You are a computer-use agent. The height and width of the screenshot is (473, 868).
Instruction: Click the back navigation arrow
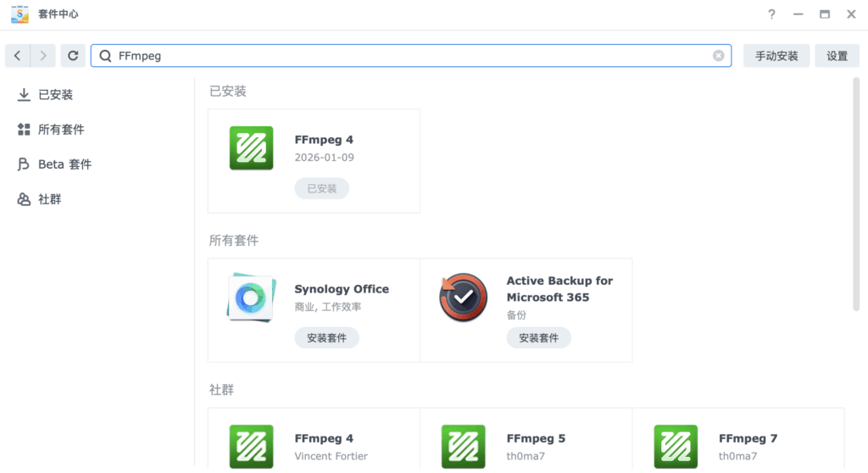coord(17,56)
